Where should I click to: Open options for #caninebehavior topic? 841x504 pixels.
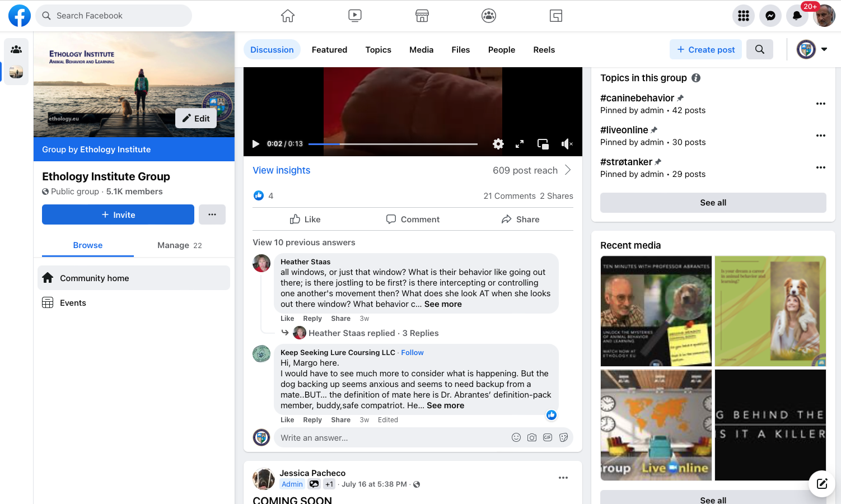821,104
